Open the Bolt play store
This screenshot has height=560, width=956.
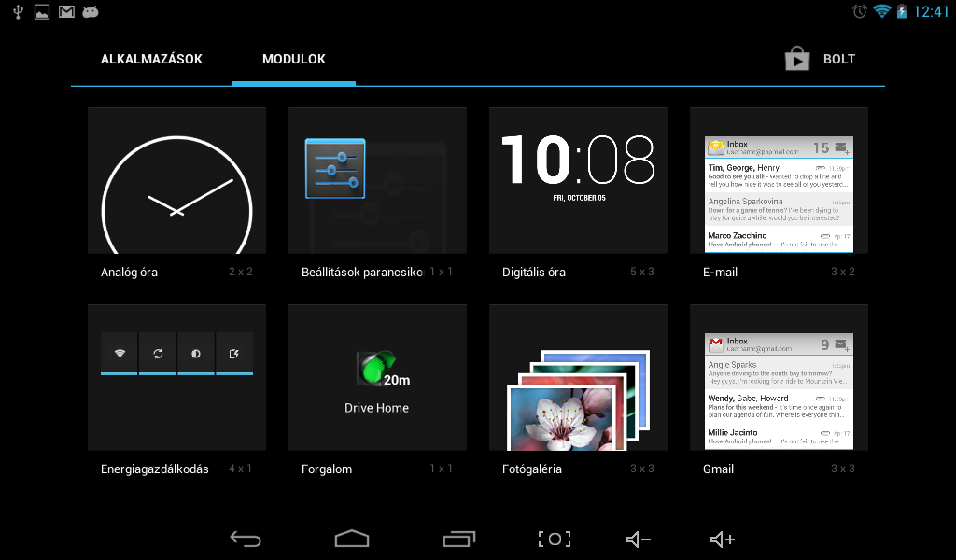click(x=838, y=59)
